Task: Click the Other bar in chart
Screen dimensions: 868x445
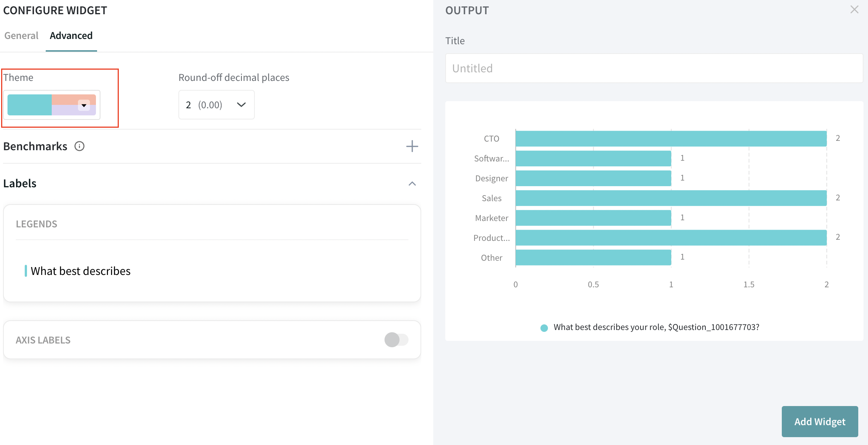Action: (593, 258)
